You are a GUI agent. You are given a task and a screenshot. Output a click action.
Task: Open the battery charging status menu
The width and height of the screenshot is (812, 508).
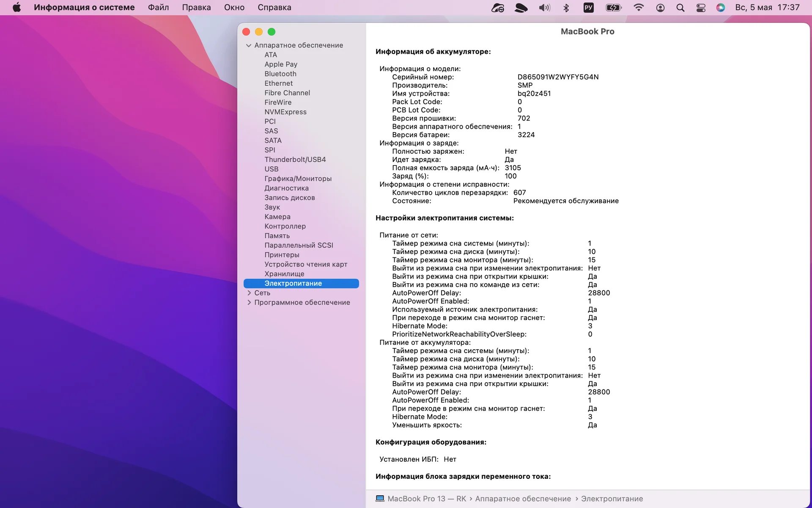tap(614, 8)
